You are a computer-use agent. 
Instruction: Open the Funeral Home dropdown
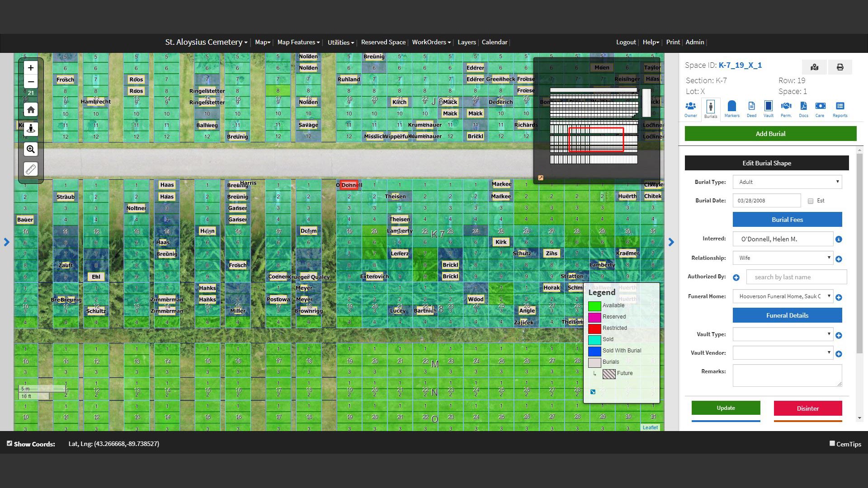pos(783,296)
